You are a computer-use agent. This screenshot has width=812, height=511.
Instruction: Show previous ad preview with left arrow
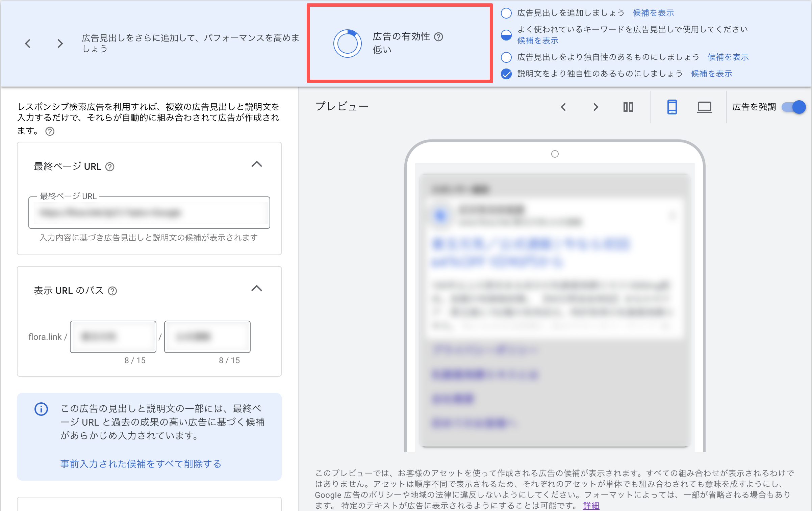(x=563, y=107)
